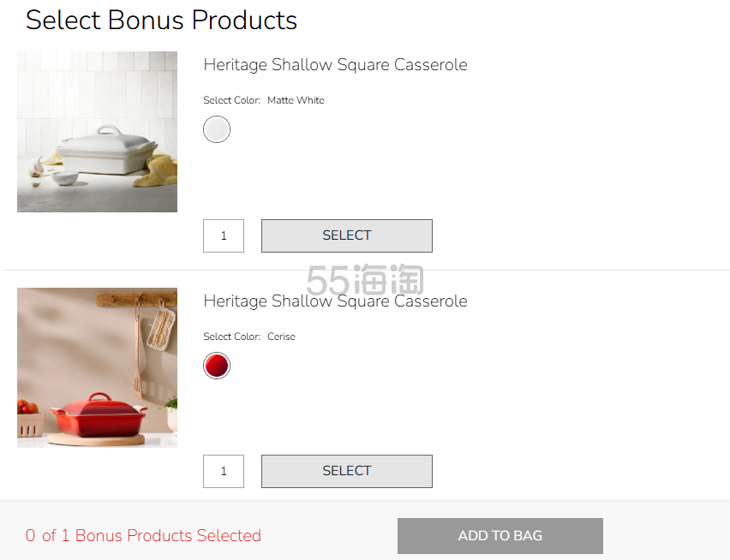
Task: Click the ADD TO BAG button
Action: click(x=500, y=536)
